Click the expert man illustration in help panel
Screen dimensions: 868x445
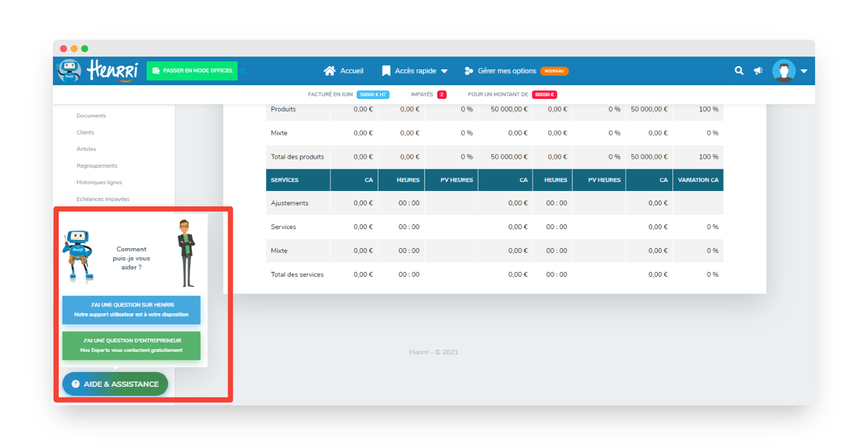click(x=186, y=253)
